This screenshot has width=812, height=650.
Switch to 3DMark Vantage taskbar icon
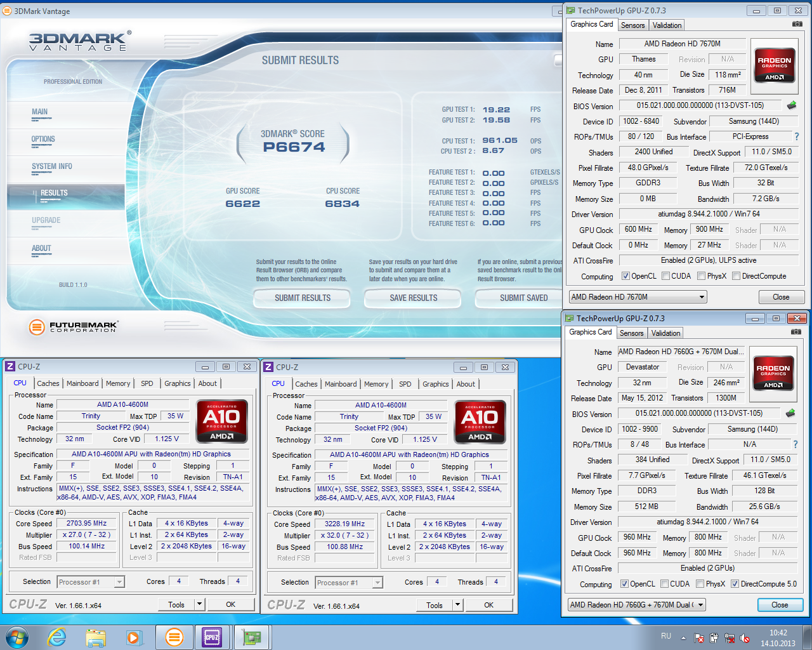(174, 637)
